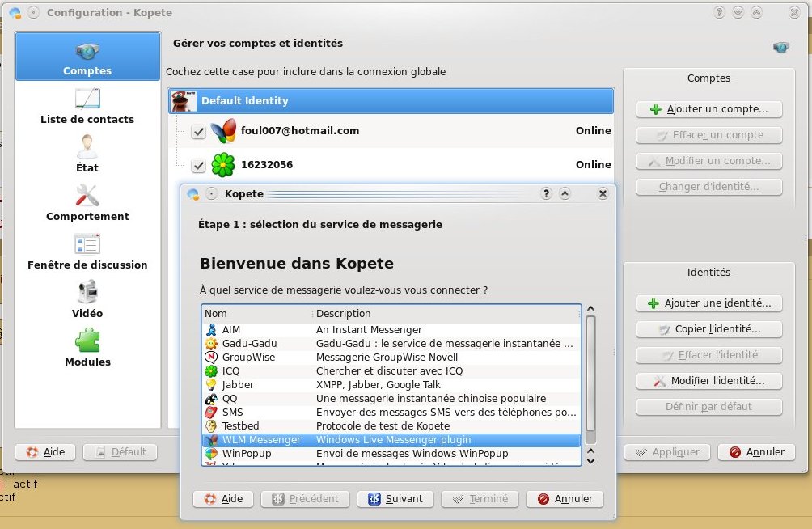This screenshot has width=812, height=529.
Task: Uncheck the ICQ account 16232056 checkbox
Action: pos(198,165)
